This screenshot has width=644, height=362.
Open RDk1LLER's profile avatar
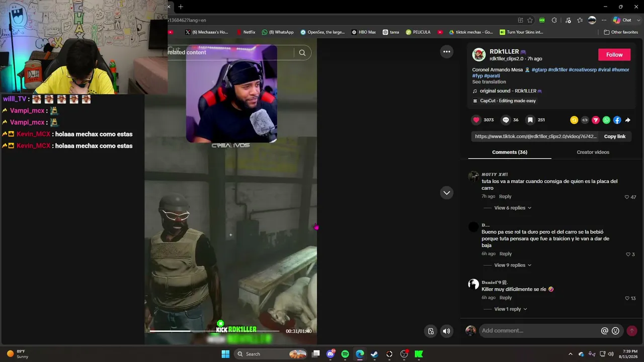tap(479, 55)
